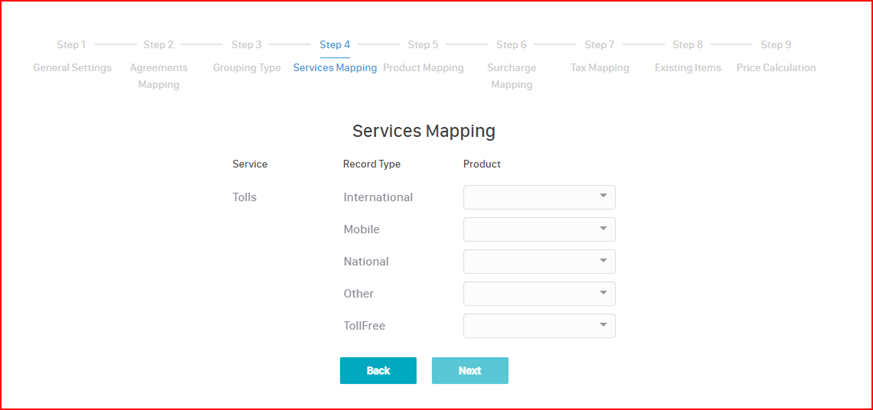Click the Service column header

250,164
